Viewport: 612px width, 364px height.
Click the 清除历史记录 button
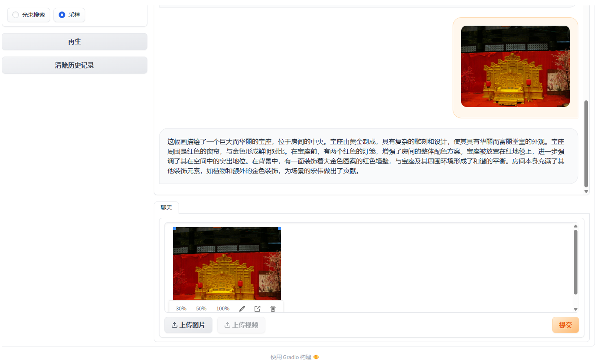(74, 65)
